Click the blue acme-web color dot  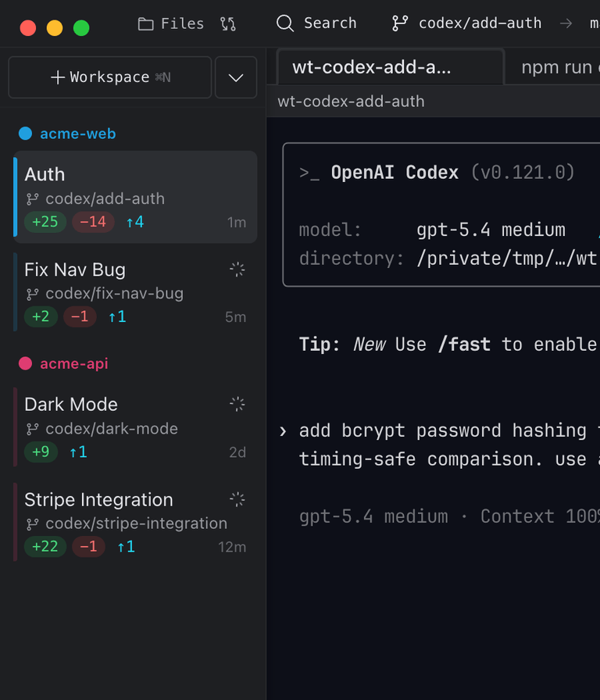click(x=26, y=134)
